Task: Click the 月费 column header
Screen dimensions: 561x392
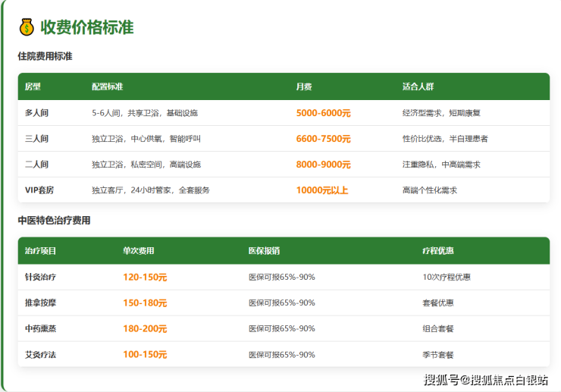Action: [303, 86]
